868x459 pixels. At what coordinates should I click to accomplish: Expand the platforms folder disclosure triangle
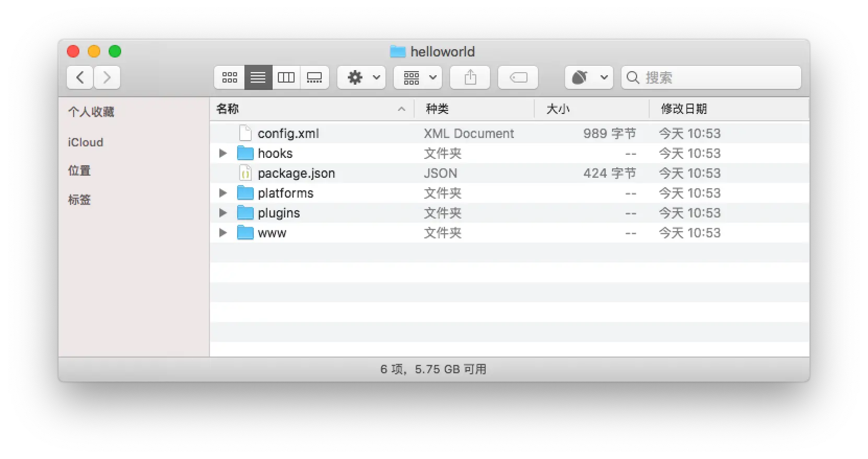[x=223, y=193]
